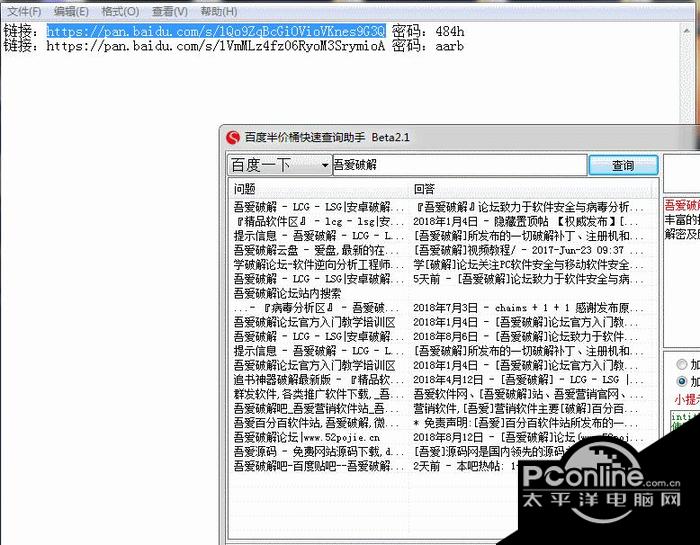Screen dimensions: 700x545
Task: Click the password text 484h
Action: (x=450, y=31)
